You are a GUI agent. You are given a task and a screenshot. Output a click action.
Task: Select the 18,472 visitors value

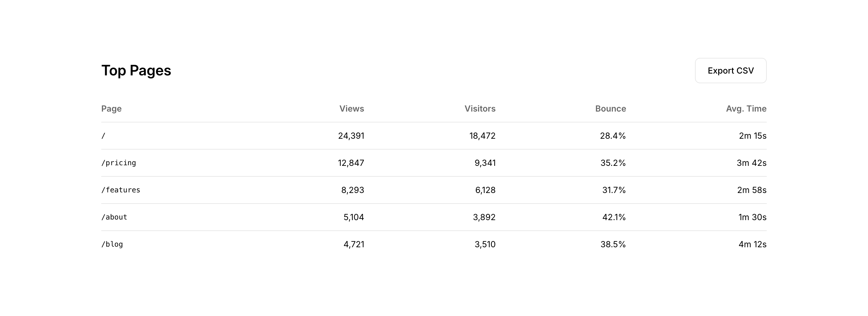click(x=482, y=136)
